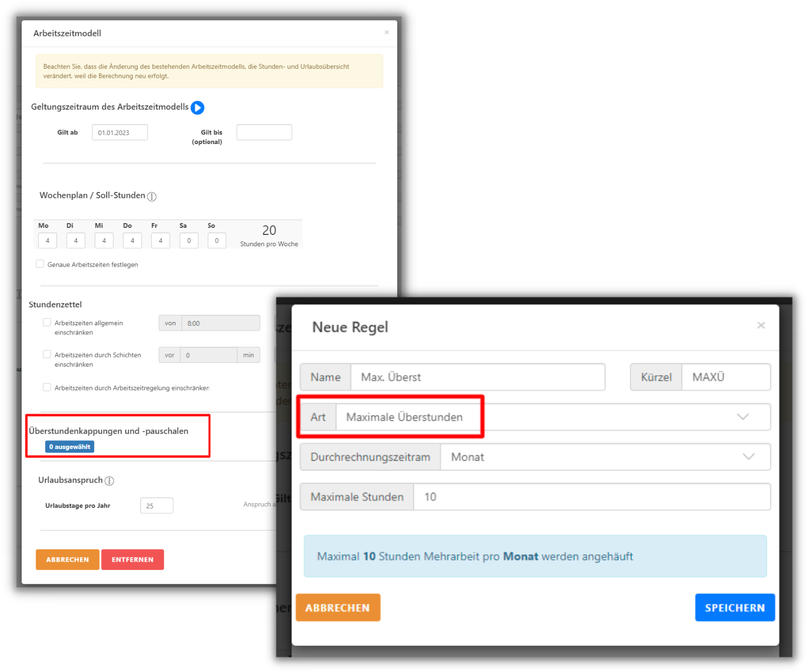Close the Arbeitszeitmodell dialog
This screenshot has width=807, height=672.
coord(386,32)
